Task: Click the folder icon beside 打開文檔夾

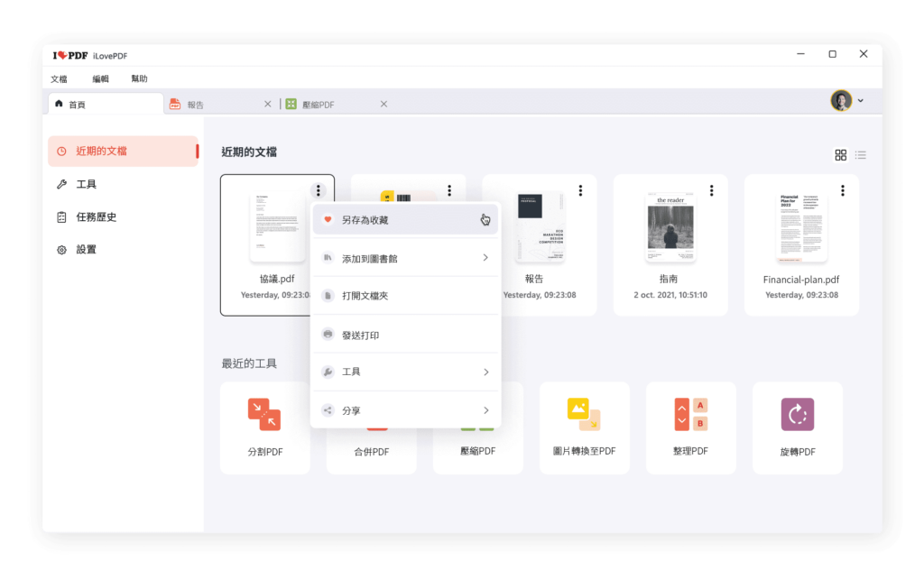Action: 328,295
